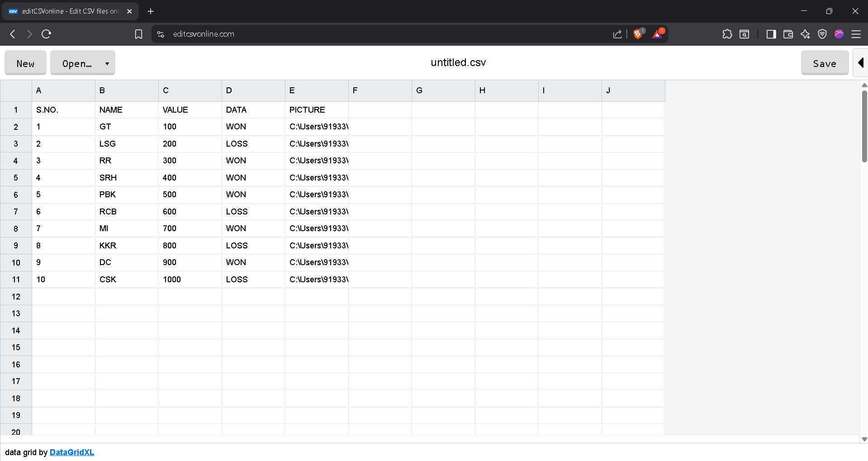The image size is (868, 461).
Task: Select the GT cell
Action: coord(127,127)
